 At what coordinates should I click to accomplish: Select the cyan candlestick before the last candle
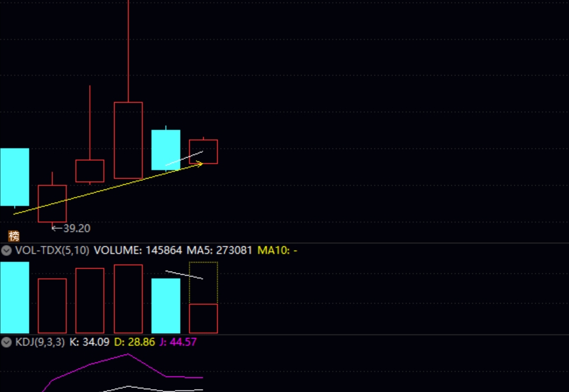166,150
